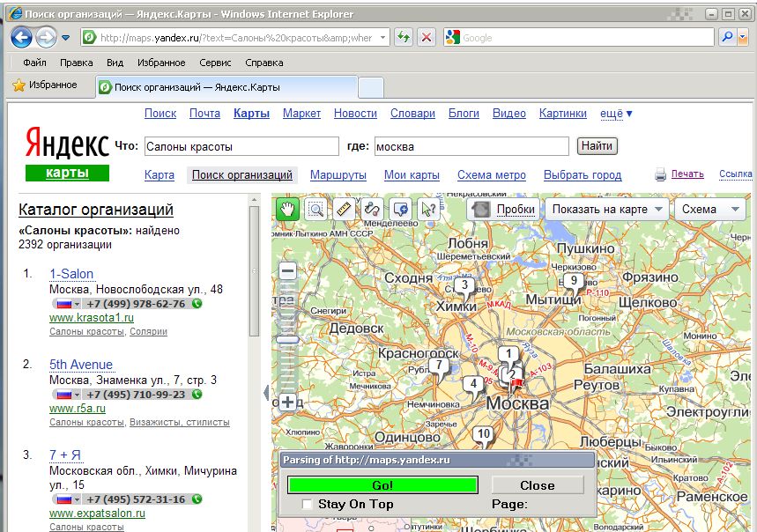Open the Показать на карте dropdown
Viewport: 757px width, 532px height.
coord(607,210)
